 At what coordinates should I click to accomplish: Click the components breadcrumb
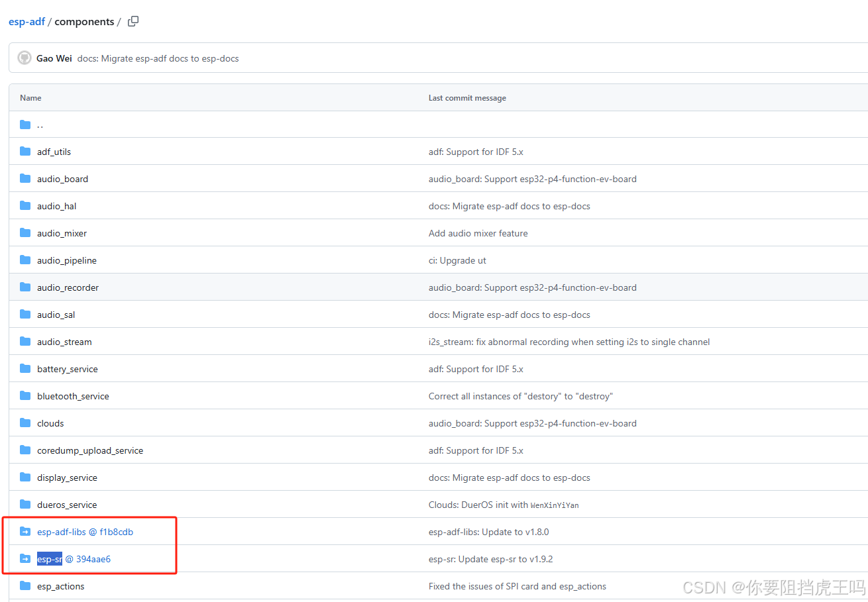[x=84, y=22]
